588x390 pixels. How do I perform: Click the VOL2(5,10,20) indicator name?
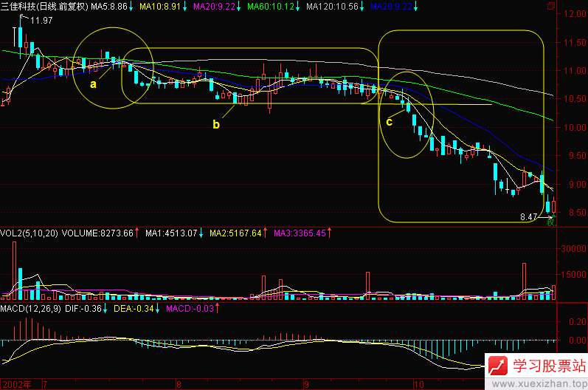click(29, 233)
